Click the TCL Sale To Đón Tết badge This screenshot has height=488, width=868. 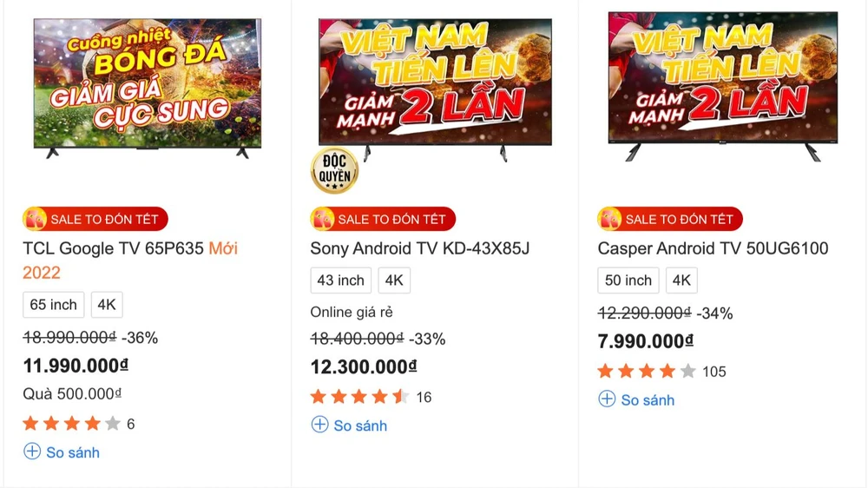tap(95, 219)
